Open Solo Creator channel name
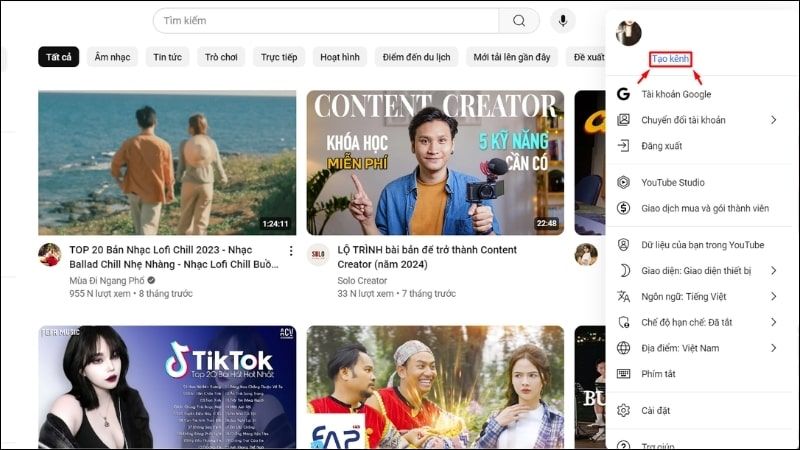 pos(362,281)
